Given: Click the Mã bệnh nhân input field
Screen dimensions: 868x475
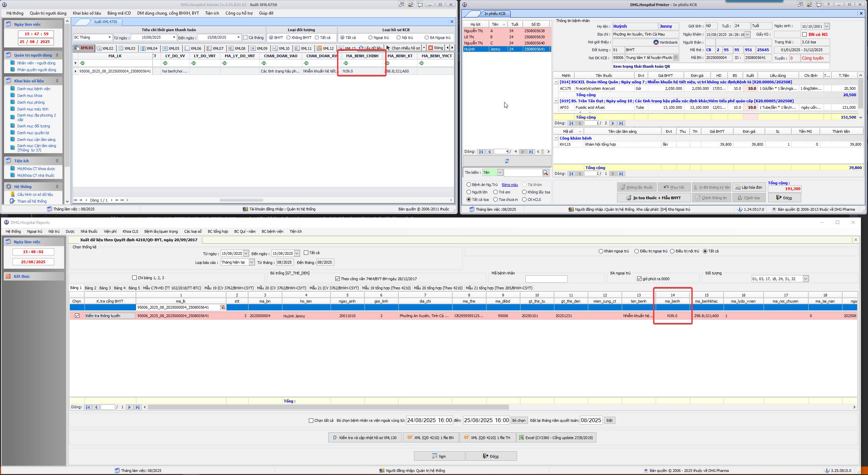Looking at the screenshot, I should point(546,279).
